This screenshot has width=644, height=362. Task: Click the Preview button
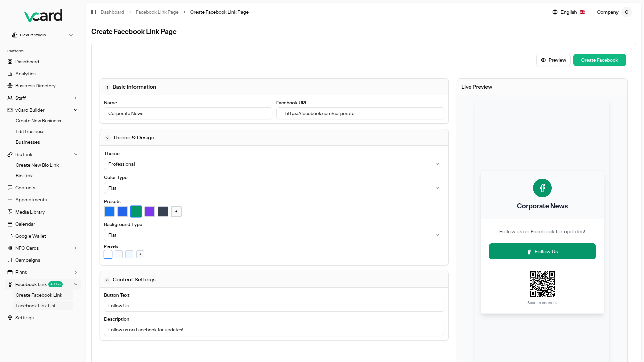553,60
